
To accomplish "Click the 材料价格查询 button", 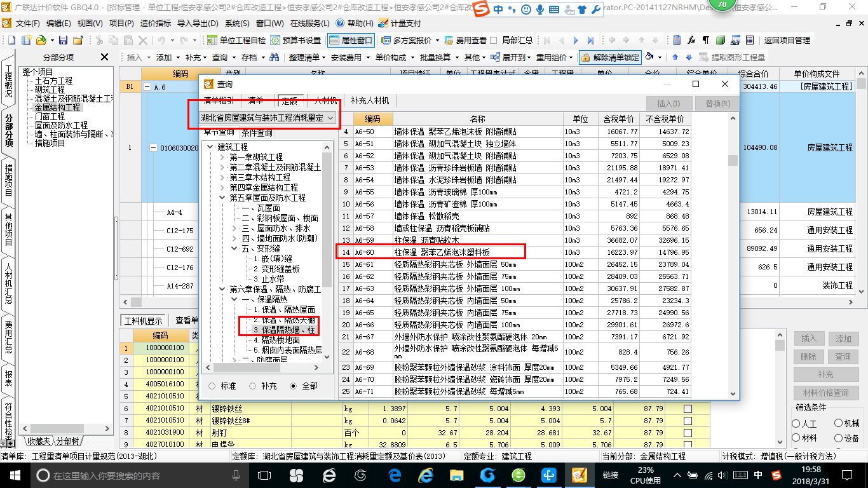I will pos(825,393).
